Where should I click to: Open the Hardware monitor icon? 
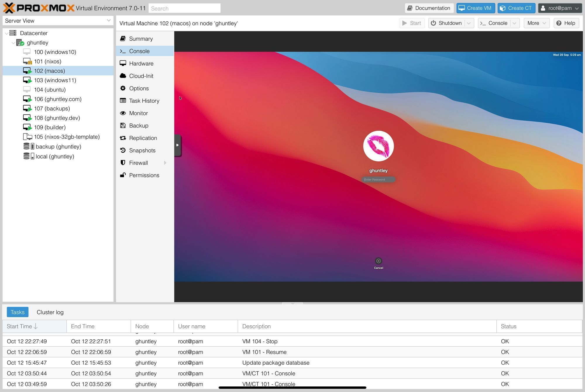pos(123,63)
